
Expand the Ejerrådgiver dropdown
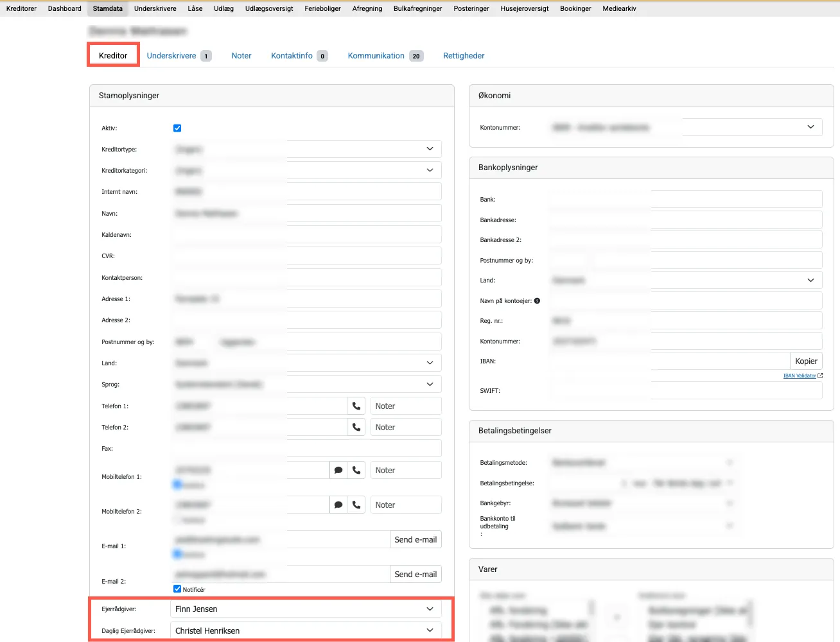click(306, 609)
